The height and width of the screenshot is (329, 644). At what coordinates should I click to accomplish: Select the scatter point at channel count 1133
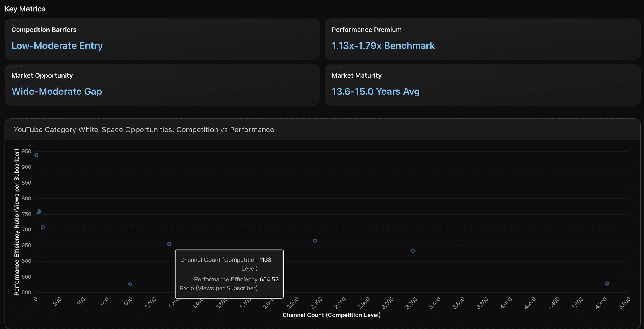click(x=169, y=244)
